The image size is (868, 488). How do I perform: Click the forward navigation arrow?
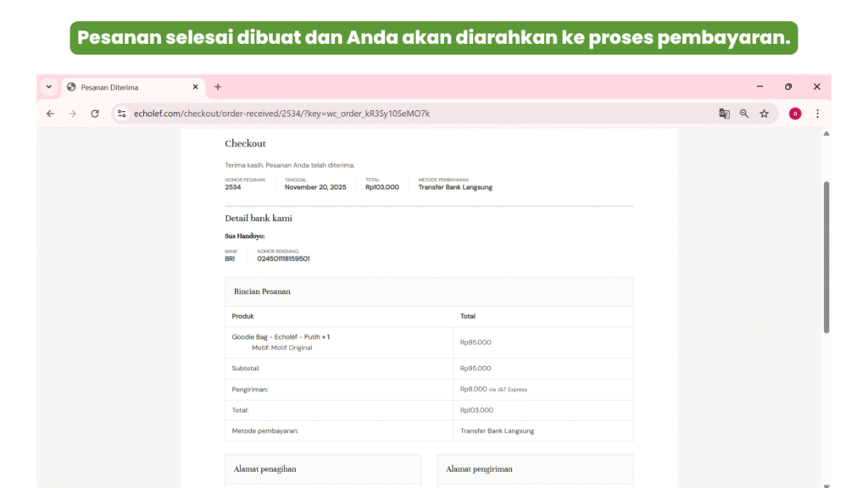(72, 114)
